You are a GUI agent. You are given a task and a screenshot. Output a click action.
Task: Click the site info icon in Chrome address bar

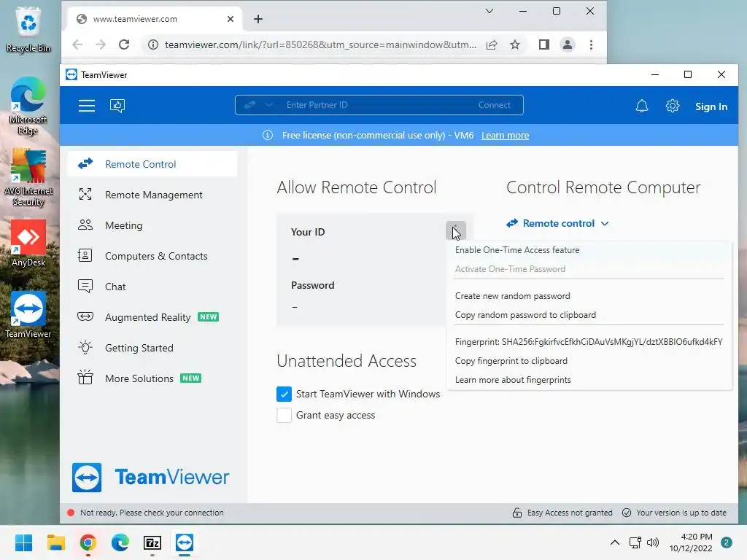153,44
